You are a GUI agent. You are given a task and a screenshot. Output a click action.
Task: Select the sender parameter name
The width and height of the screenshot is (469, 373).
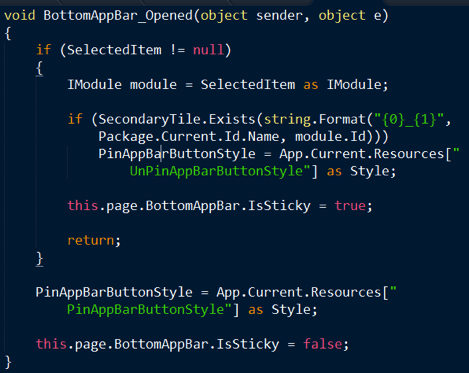(279, 16)
